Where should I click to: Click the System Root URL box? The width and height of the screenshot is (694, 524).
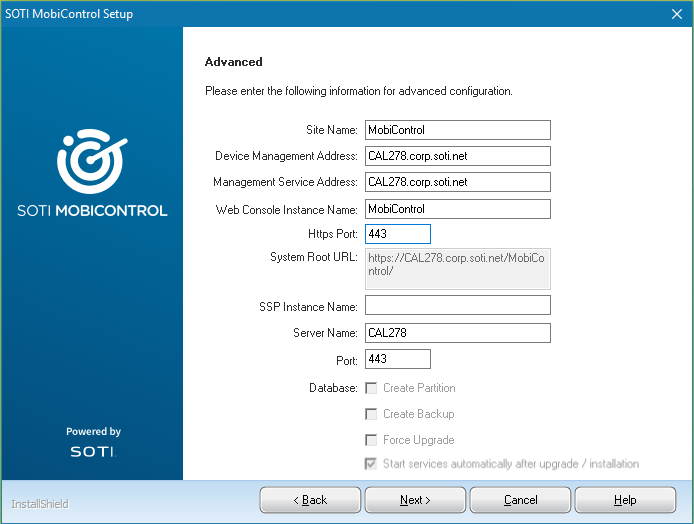457,269
